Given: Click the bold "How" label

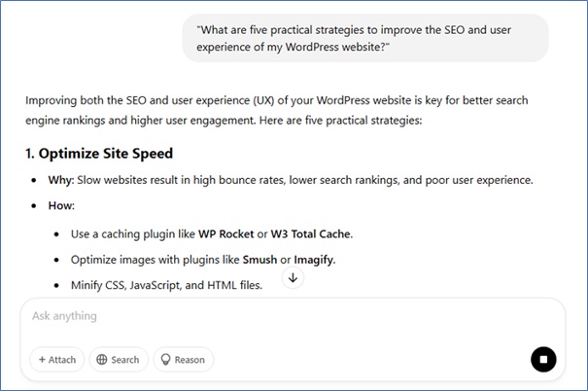Looking at the screenshot, I should (60, 206).
